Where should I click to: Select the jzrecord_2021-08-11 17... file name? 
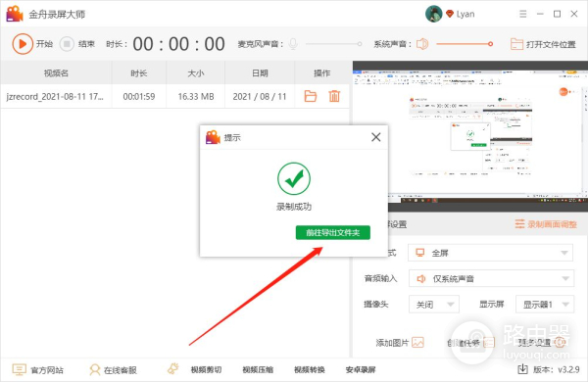click(x=55, y=97)
